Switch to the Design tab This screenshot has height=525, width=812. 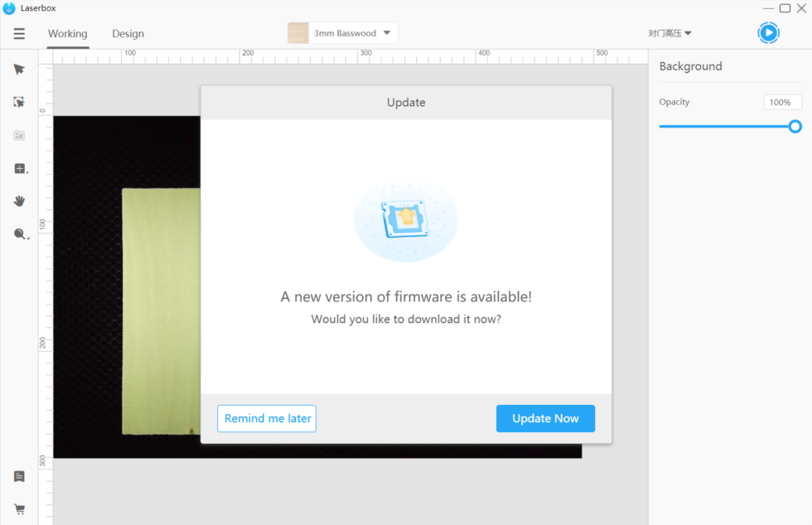128,34
